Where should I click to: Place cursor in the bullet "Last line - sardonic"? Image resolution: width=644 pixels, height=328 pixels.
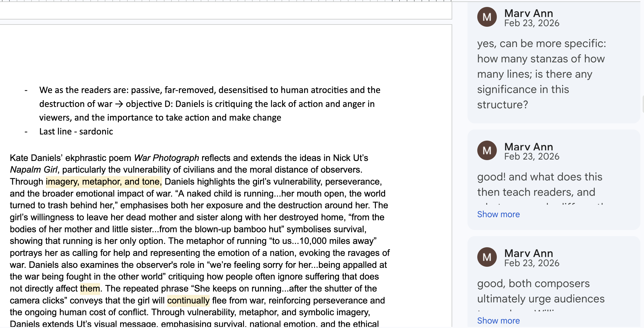(76, 131)
